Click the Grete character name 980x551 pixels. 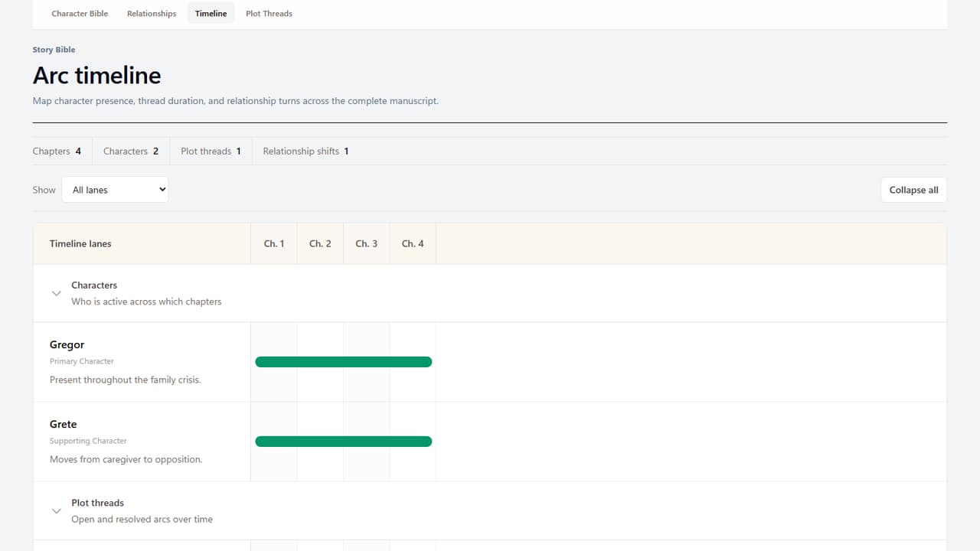(x=64, y=425)
